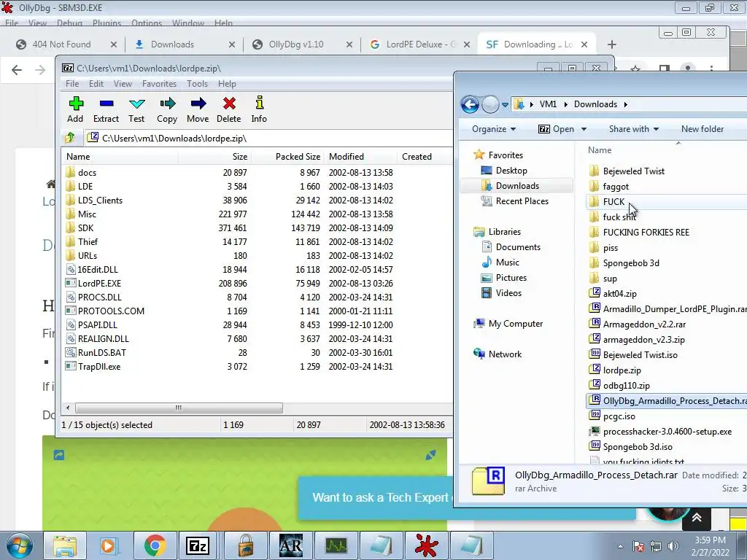
Task: Open the Edit menu in 7-Zip
Action: tap(96, 84)
